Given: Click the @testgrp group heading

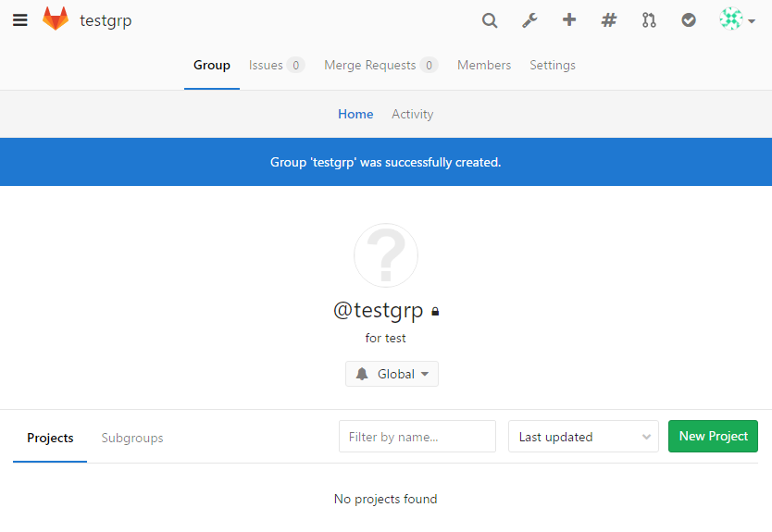Looking at the screenshot, I should pos(378,311).
